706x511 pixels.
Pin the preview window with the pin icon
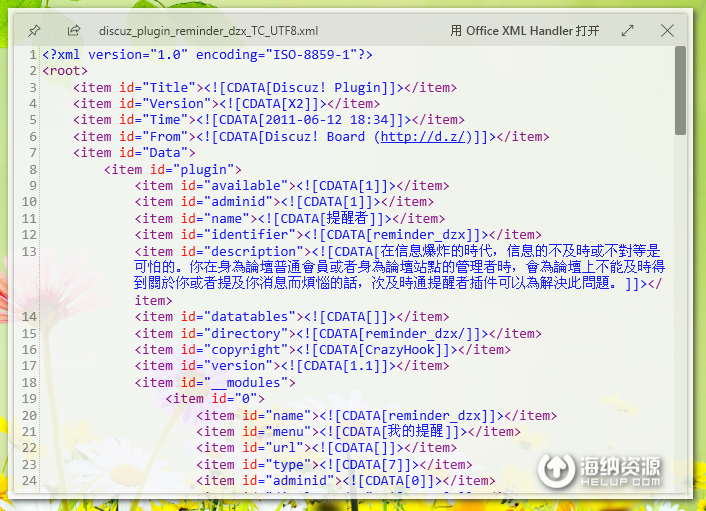tap(34, 31)
